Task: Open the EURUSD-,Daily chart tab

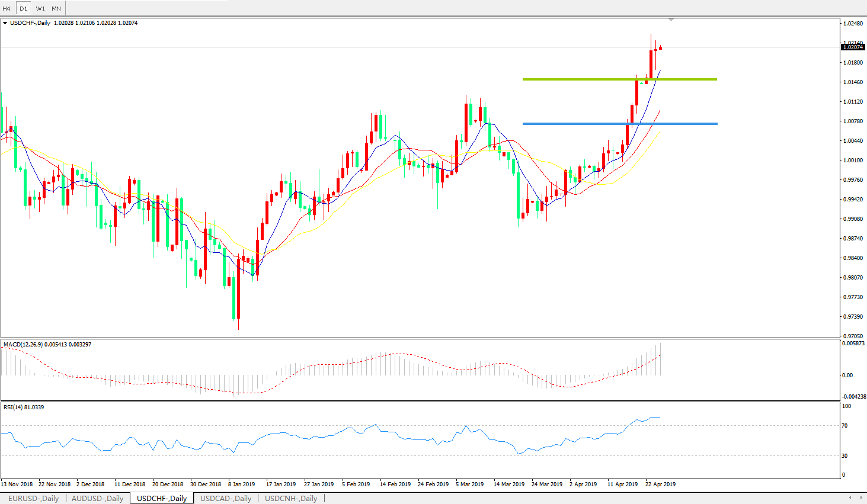Action: (33, 498)
